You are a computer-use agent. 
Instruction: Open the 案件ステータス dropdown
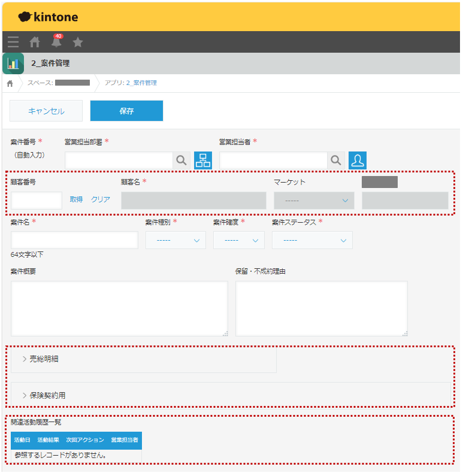coord(312,240)
